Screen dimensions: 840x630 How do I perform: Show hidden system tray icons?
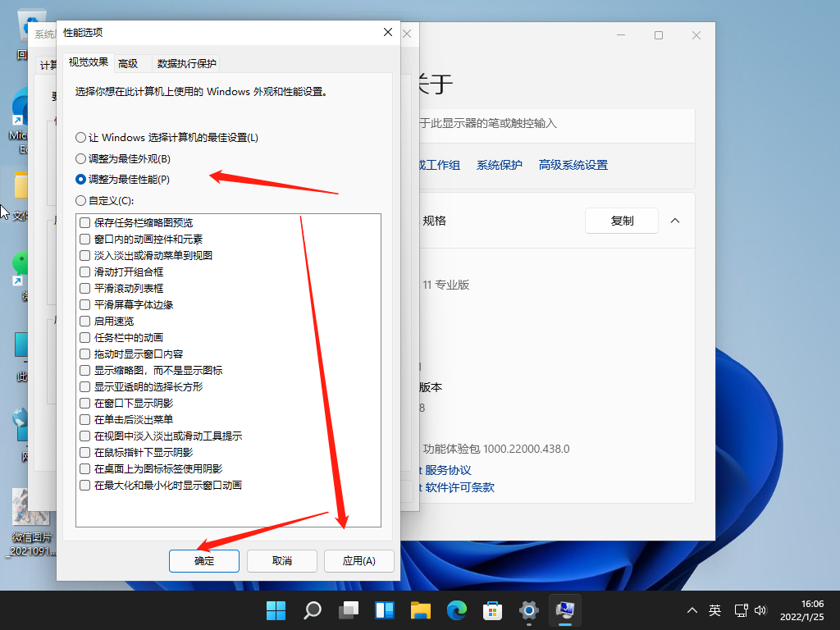click(x=693, y=610)
